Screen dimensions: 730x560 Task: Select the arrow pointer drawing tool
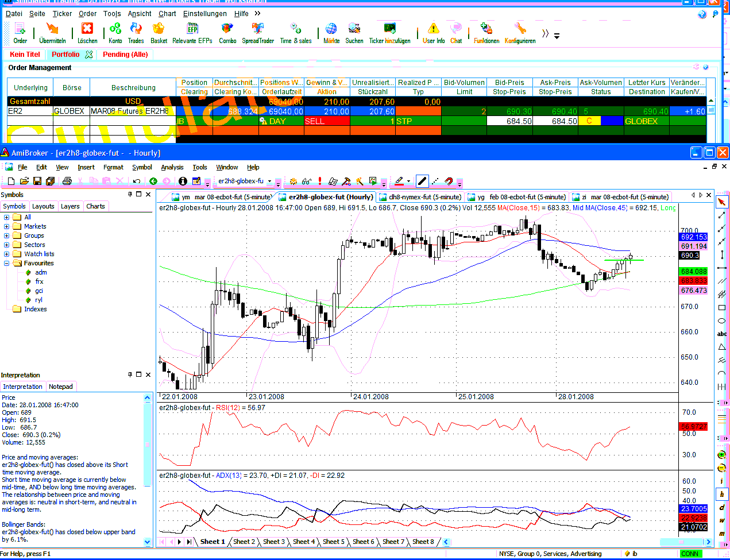pos(722,202)
